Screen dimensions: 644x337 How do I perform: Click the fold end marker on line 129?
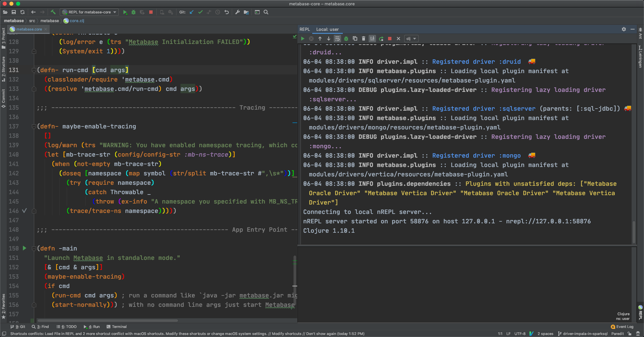point(34,51)
